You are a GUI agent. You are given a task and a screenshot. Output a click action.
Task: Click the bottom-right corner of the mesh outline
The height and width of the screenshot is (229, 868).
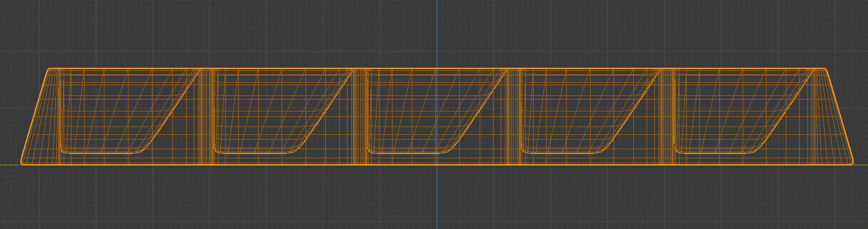[851, 162]
